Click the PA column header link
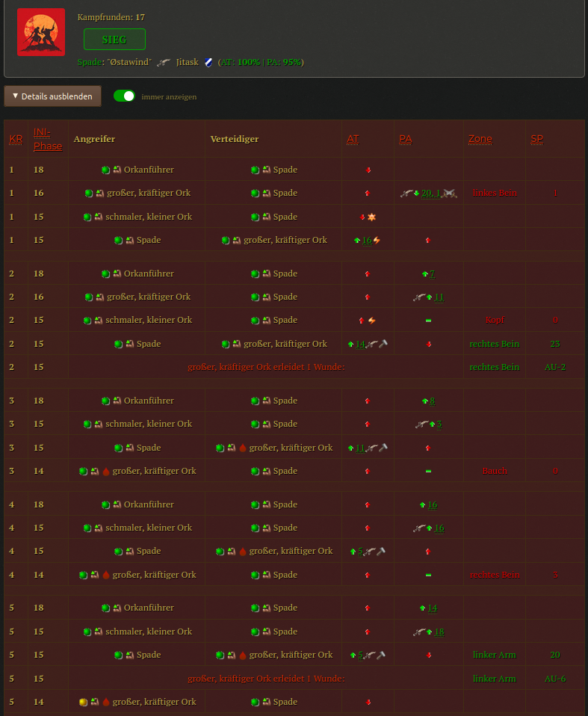The width and height of the screenshot is (588, 716). point(406,139)
